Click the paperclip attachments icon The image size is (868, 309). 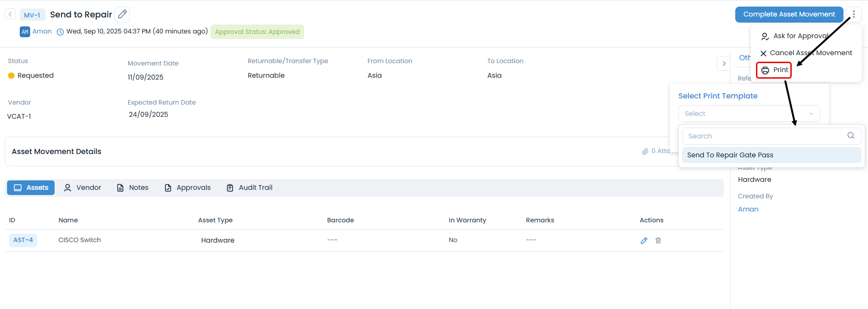[645, 151]
